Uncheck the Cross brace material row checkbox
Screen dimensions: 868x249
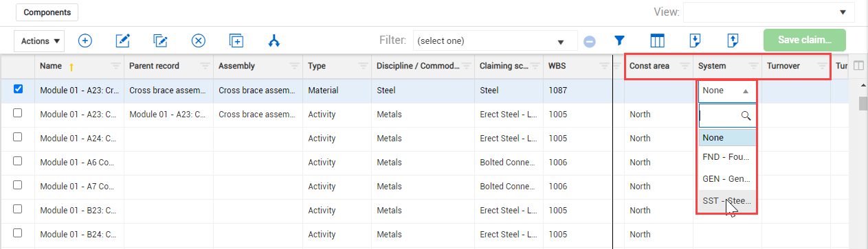(18, 89)
